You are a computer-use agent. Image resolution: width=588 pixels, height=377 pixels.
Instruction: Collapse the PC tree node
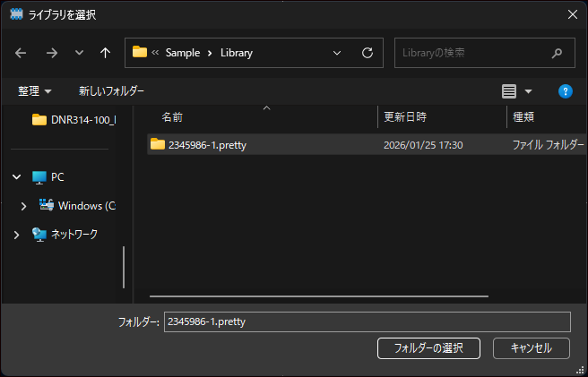coord(16,177)
